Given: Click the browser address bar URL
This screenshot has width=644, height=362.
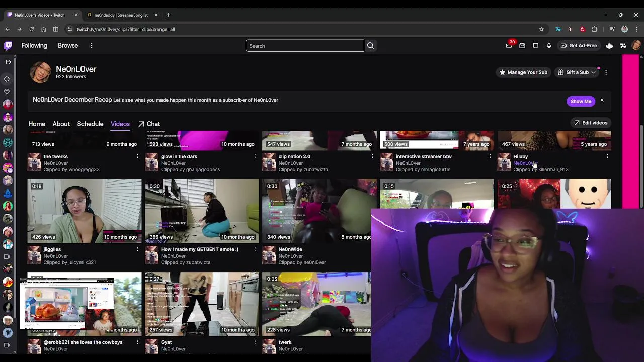Looking at the screenshot, I should point(126,29).
